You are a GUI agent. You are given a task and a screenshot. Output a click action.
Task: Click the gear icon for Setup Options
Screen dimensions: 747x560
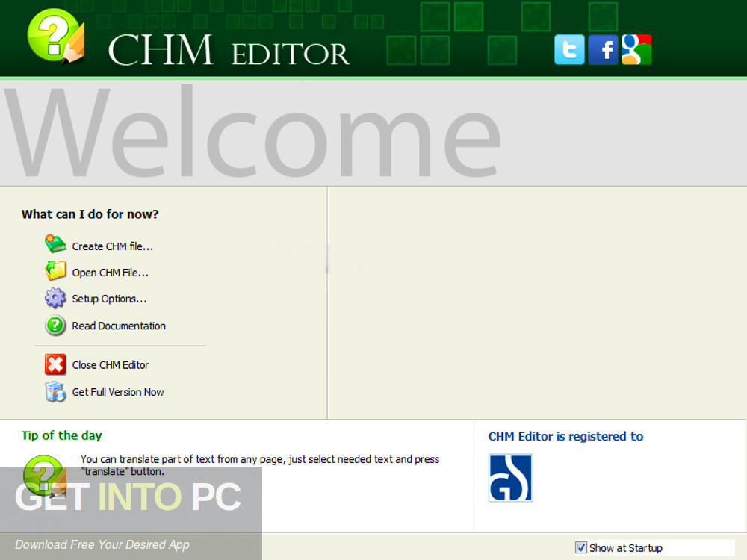pos(55,298)
